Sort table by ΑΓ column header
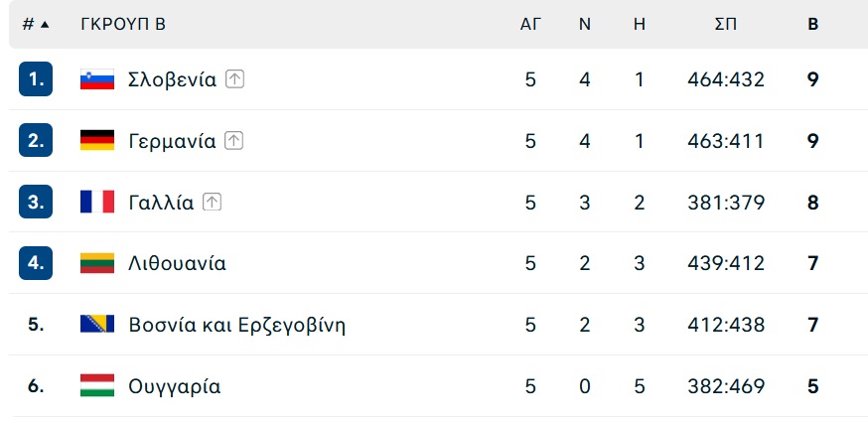868x421 pixels. (x=530, y=25)
